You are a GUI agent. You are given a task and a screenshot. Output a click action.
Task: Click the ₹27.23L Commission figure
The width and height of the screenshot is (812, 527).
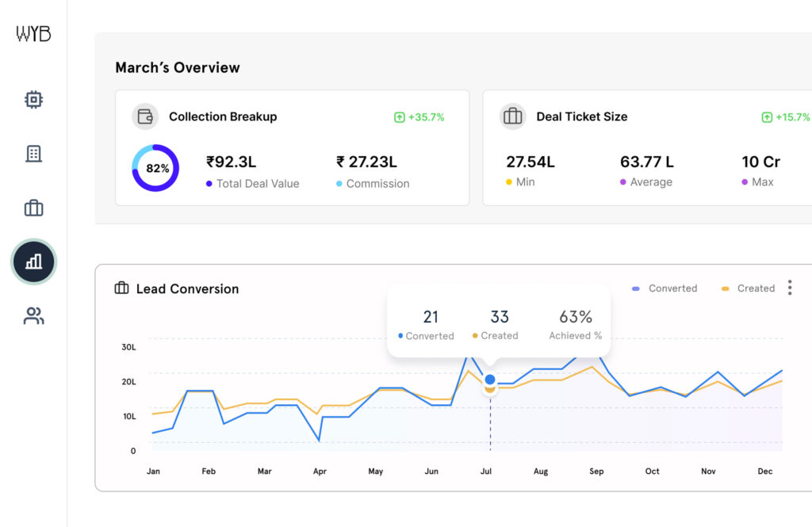pos(366,162)
